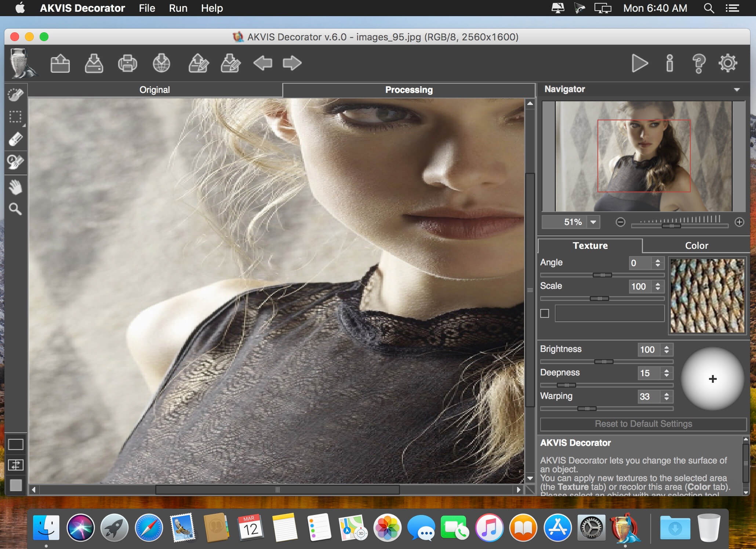Collapse the Navigator panel arrow

tap(737, 90)
